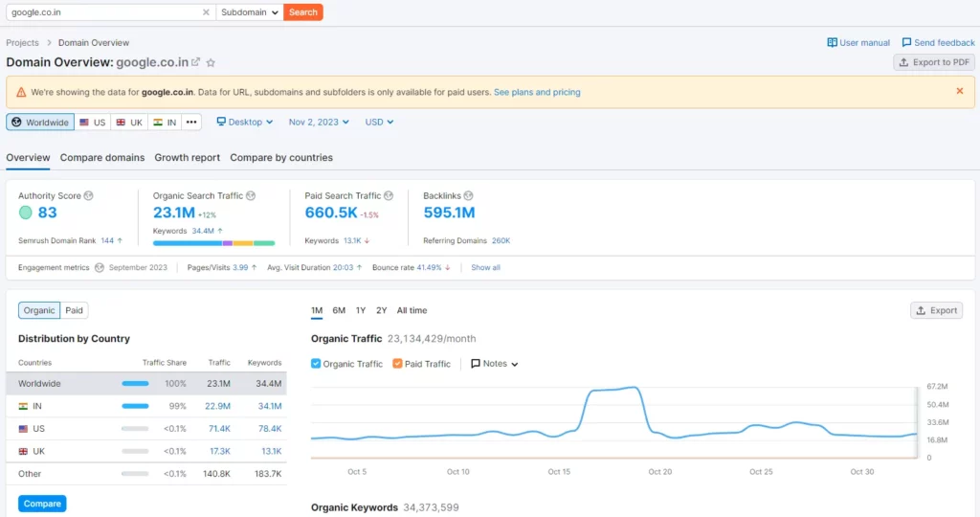980x517 pixels.
Task: Click Engagement metrics info icon
Action: [x=99, y=267]
